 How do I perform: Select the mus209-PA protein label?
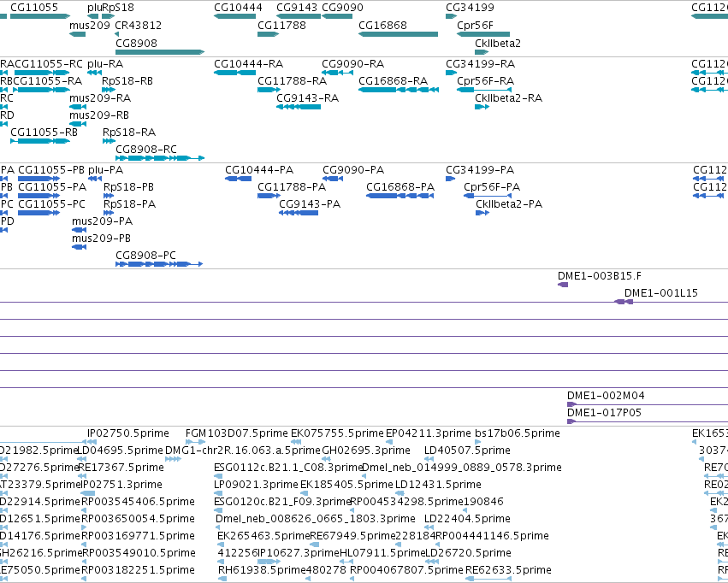click(102, 221)
